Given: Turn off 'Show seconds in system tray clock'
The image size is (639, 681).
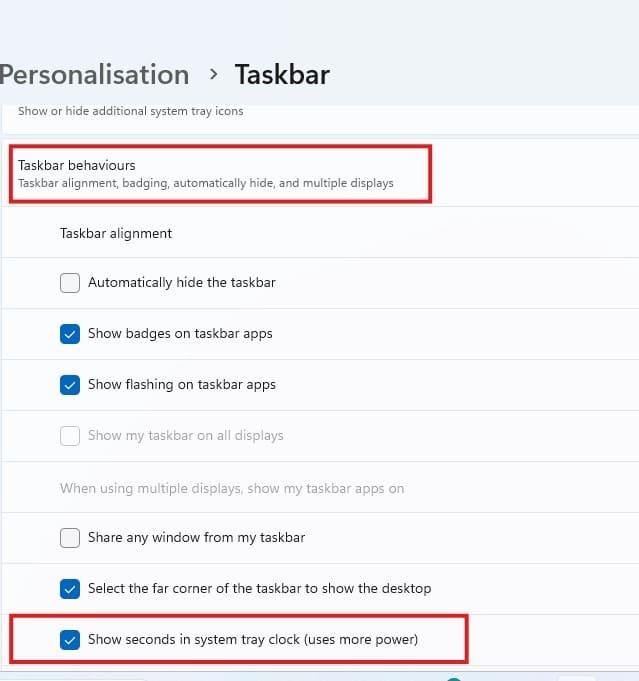Looking at the screenshot, I should (x=70, y=640).
